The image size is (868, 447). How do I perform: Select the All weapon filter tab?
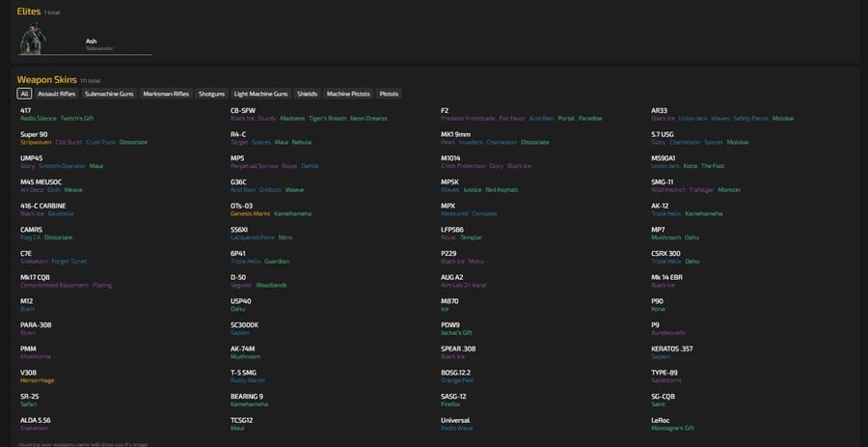pos(24,94)
